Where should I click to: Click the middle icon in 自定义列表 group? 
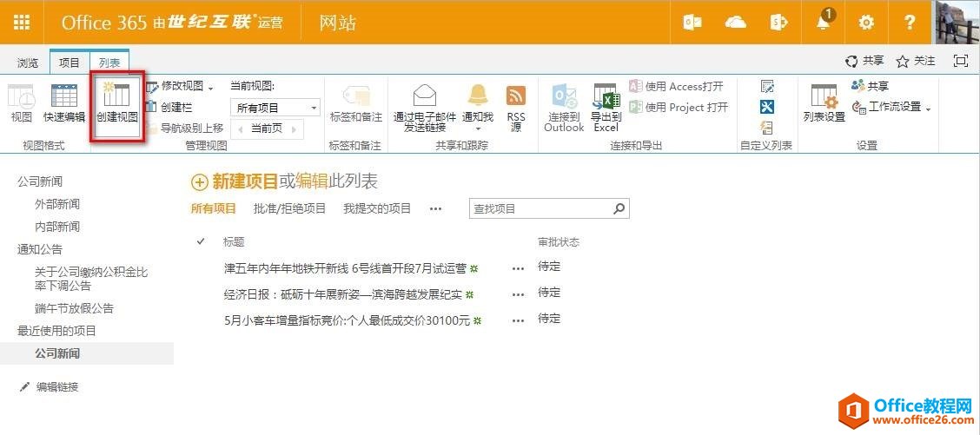767,107
